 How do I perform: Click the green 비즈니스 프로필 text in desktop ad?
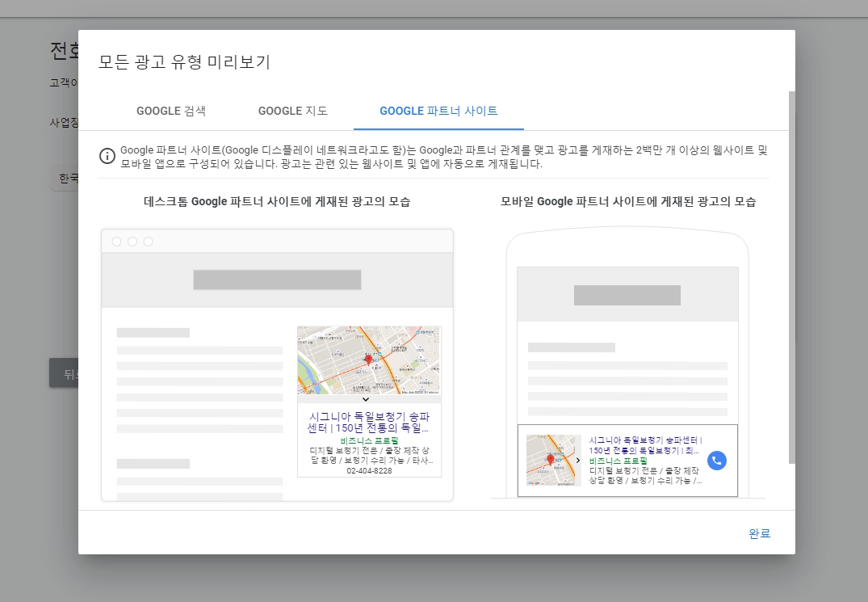pos(369,441)
